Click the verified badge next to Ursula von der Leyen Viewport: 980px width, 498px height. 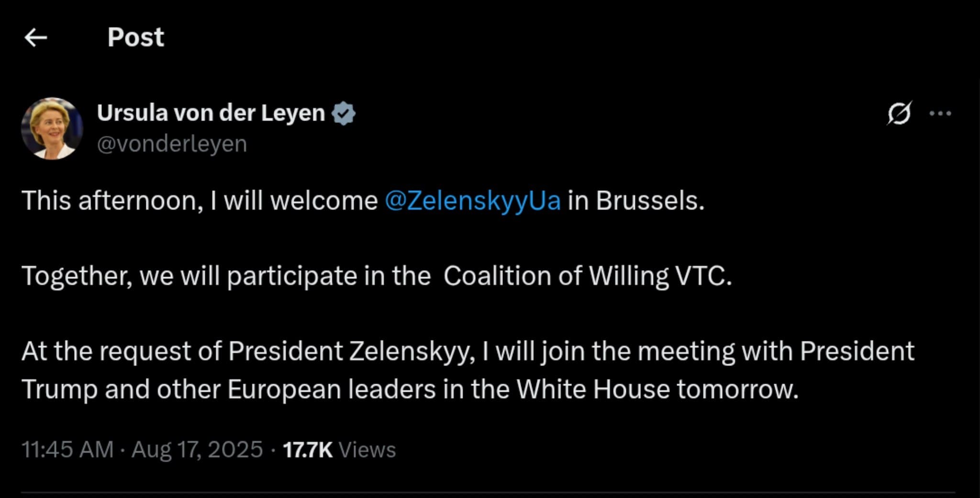343,113
